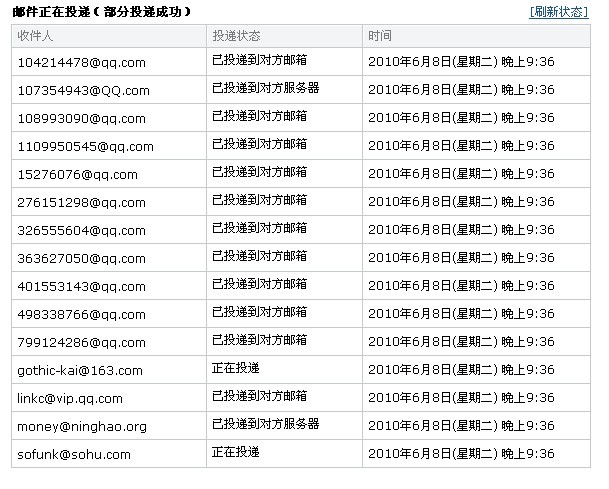Click the status of 107354943@QQ.com
Screen dimensions: 609x489
point(266,88)
